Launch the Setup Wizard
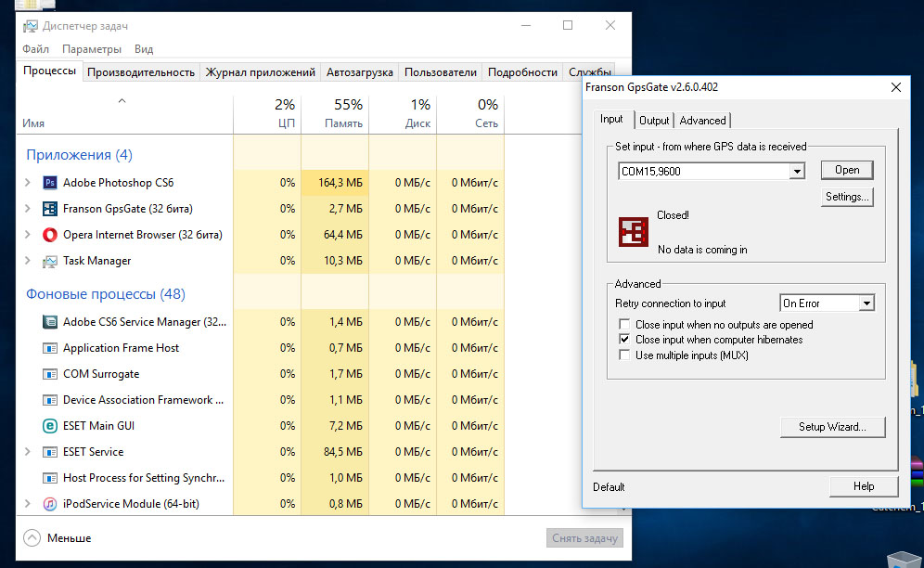Screen dimensions: 924x568 click(x=832, y=427)
